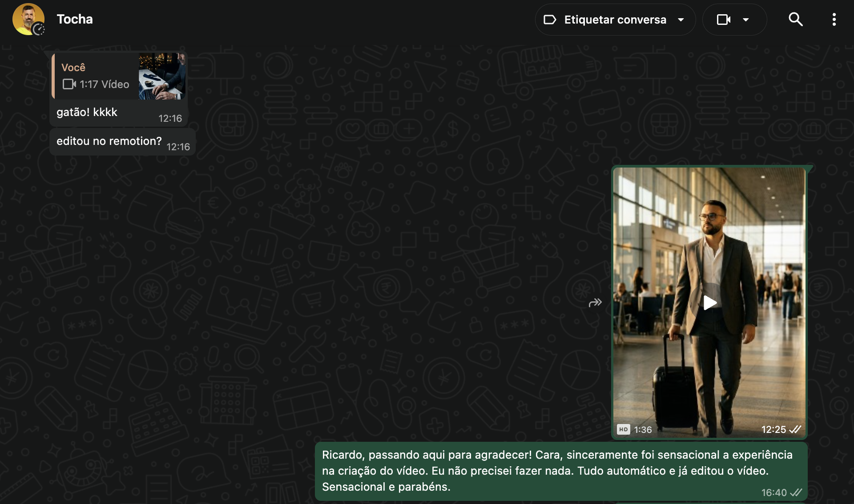Open the contact name Tocha header
Screen dimensions: 854x504
pos(74,19)
